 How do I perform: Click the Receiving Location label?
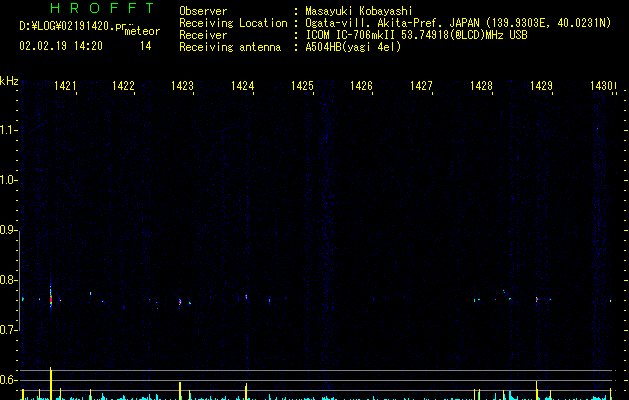coord(233,23)
